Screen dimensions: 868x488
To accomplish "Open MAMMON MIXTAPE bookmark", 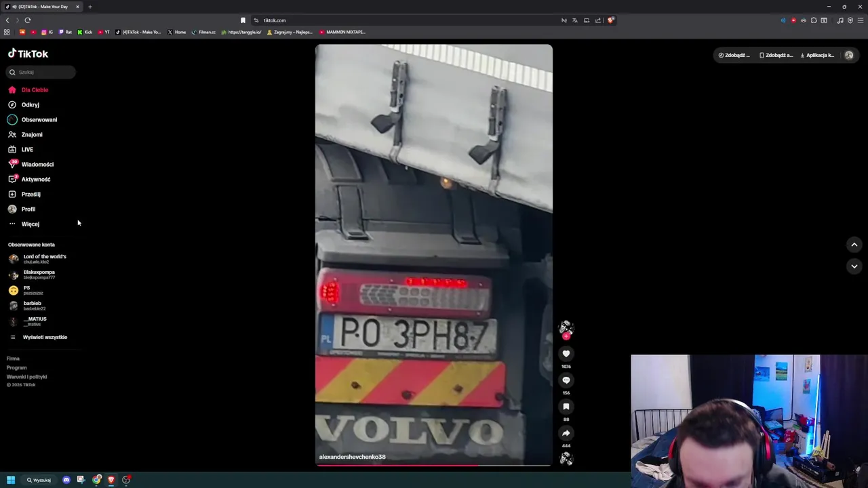I will pos(342,32).
